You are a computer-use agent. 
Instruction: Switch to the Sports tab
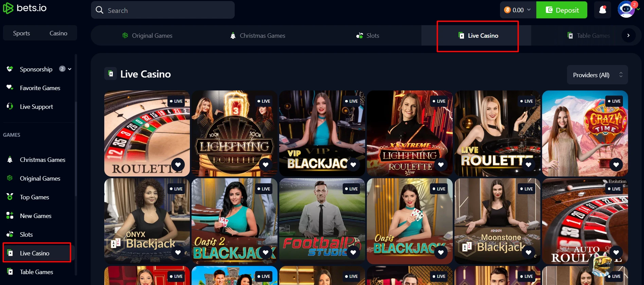pos(21,33)
